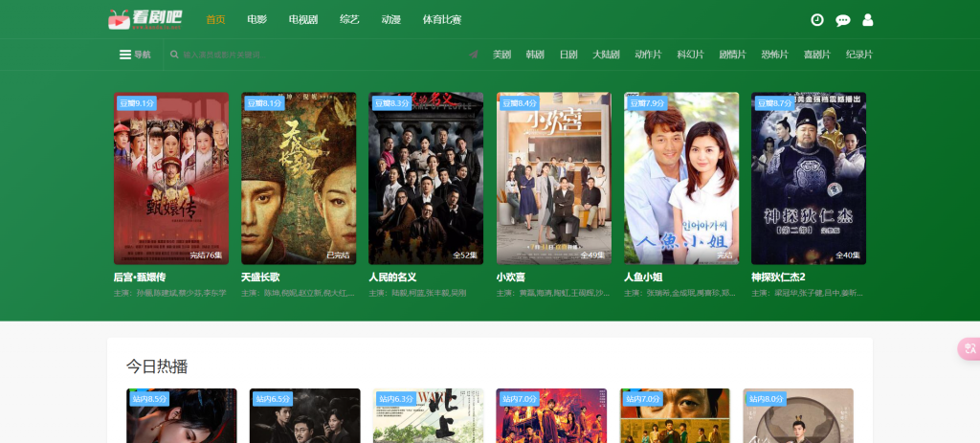Select the 喜剧片 category link
The width and height of the screenshot is (980, 443).
tap(817, 55)
